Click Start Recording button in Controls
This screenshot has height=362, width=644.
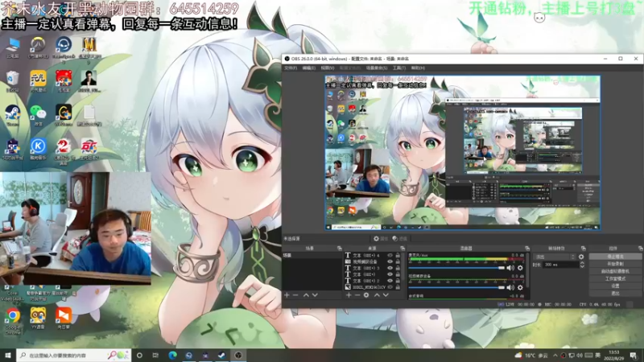point(615,264)
